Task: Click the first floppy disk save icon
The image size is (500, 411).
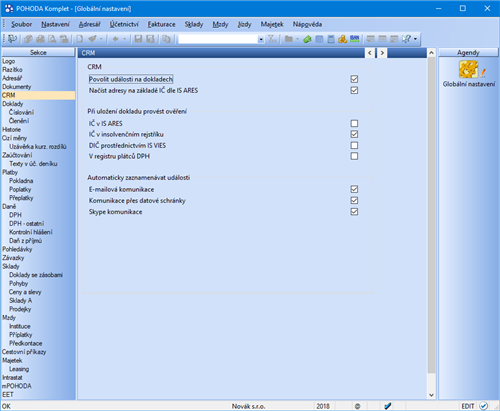Action: 138,39
